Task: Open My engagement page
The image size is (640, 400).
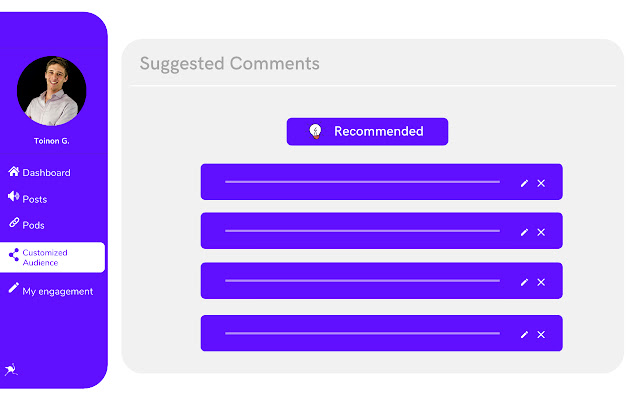Action: (x=57, y=291)
